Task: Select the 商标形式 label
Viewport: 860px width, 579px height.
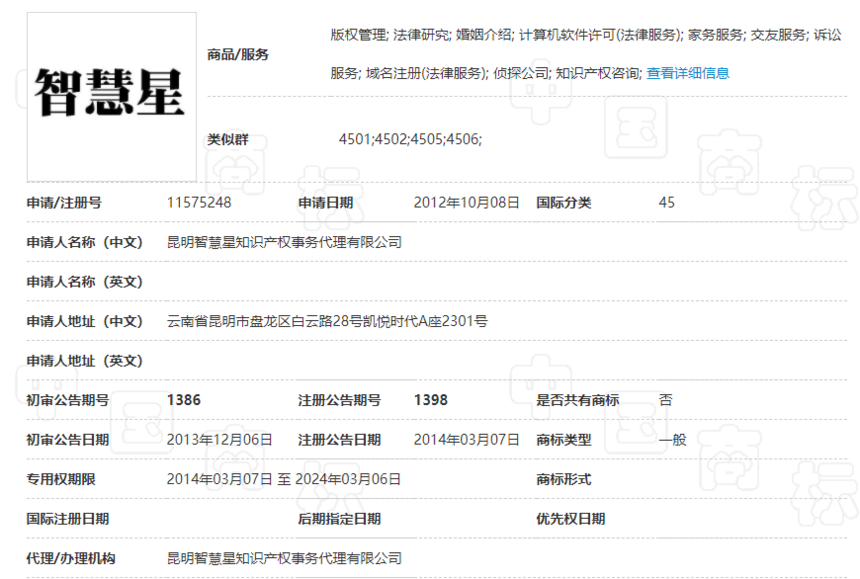Action: point(564,479)
